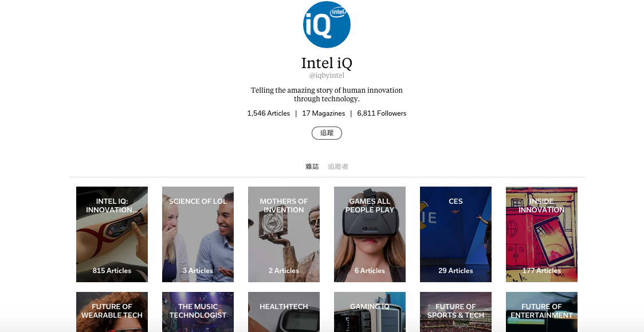This screenshot has height=332, width=644.
Task: Open the Science of LOL magazine
Action: coord(198,234)
